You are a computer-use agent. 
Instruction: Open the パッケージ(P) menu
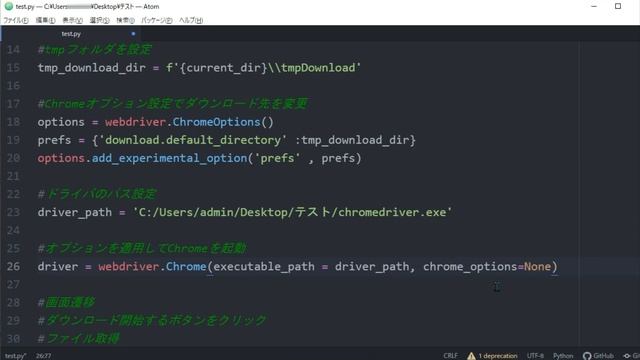[157, 20]
